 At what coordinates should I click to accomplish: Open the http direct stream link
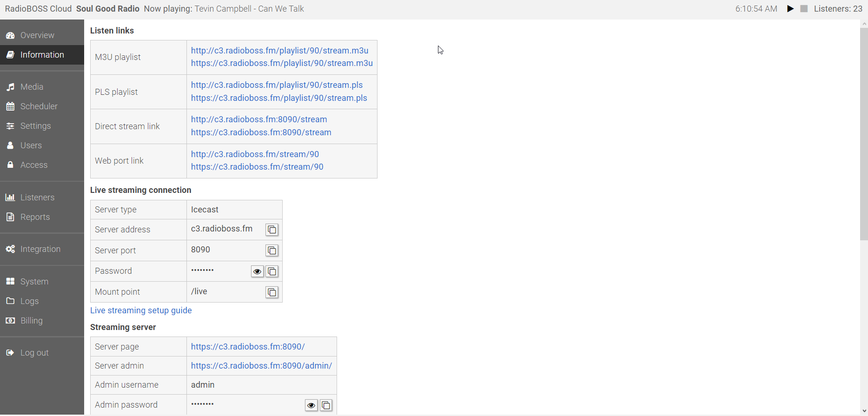pos(259,119)
